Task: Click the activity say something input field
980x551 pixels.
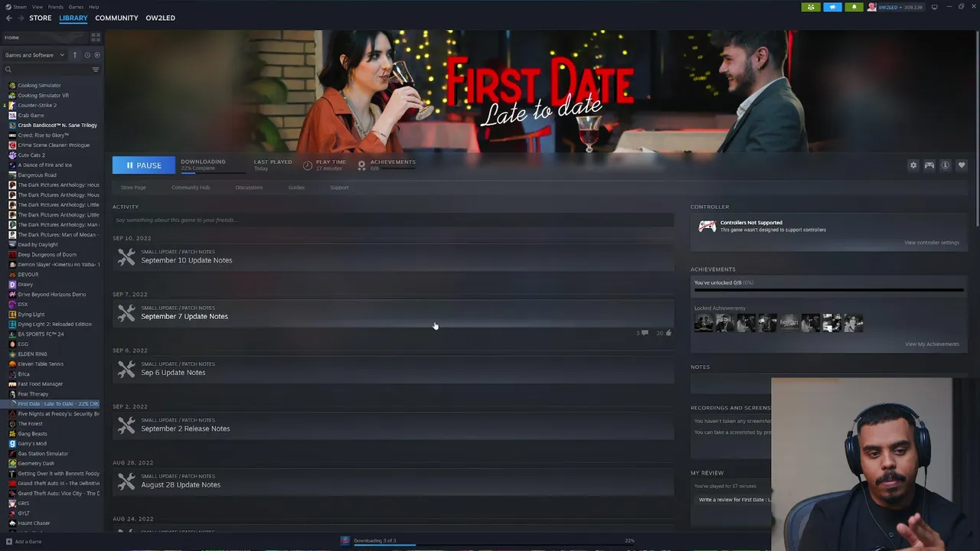Action: 393,220
